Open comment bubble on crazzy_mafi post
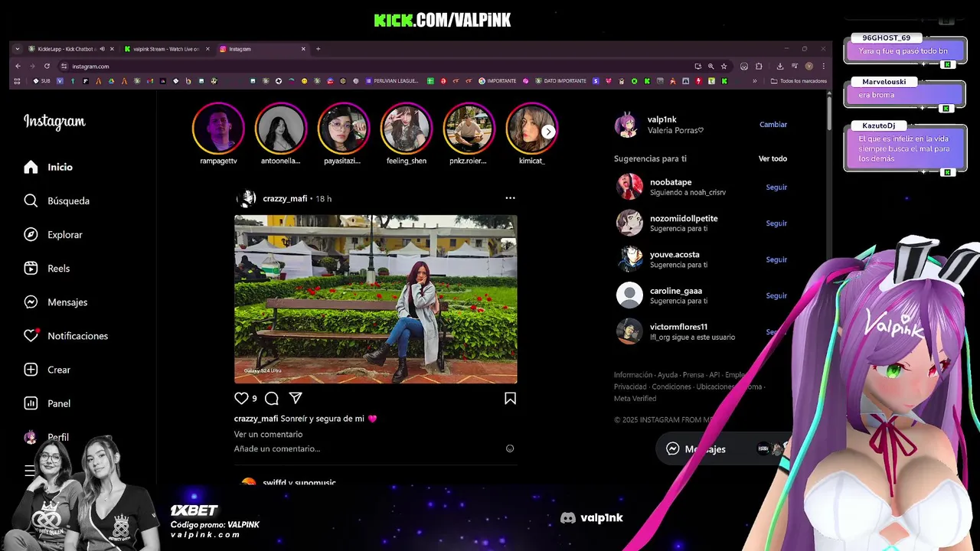 (x=271, y=398)
